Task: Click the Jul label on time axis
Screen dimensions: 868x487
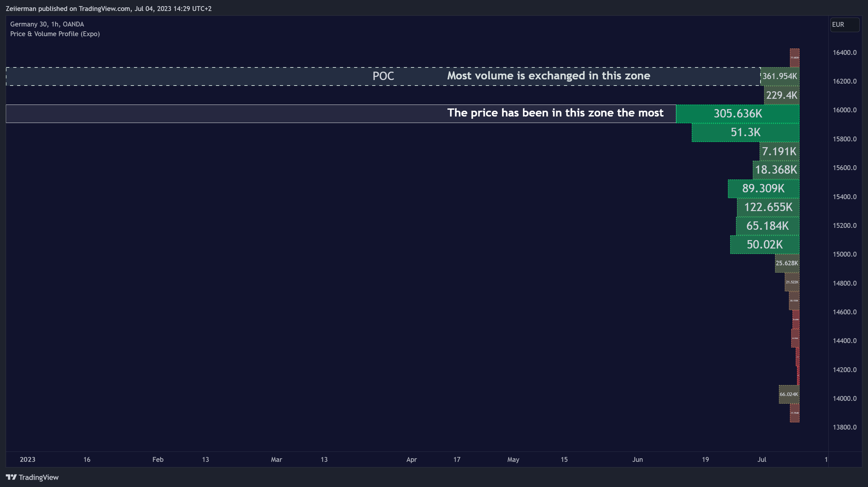Action: (762, 460)
